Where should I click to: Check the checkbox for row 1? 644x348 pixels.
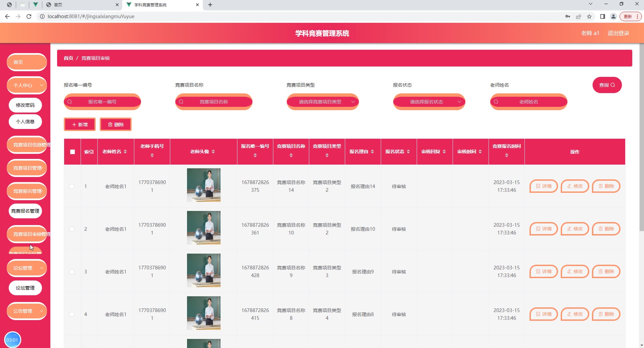pos(72,186)
